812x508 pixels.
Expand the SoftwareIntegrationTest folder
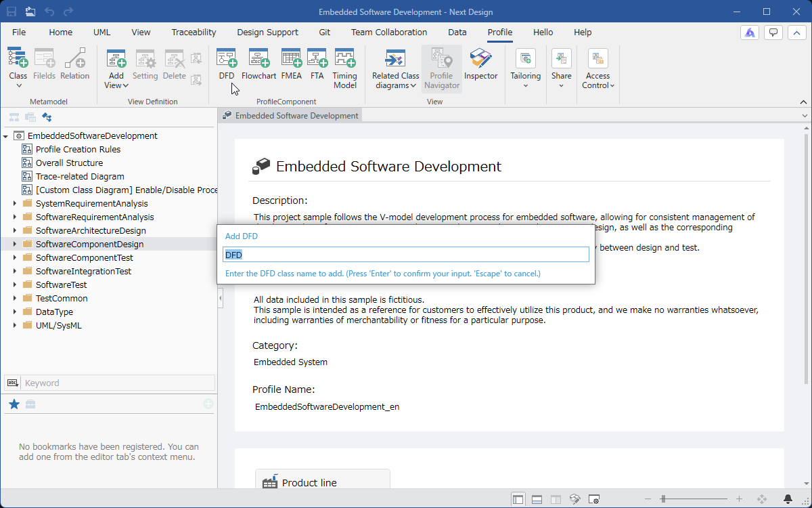pos(15,271)
